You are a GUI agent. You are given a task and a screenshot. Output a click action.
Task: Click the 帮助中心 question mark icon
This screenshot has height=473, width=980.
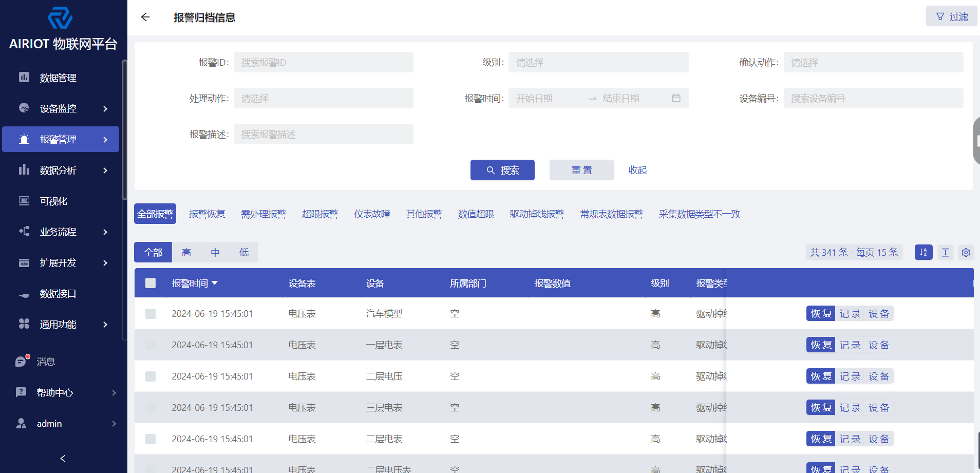coord(21,392)
